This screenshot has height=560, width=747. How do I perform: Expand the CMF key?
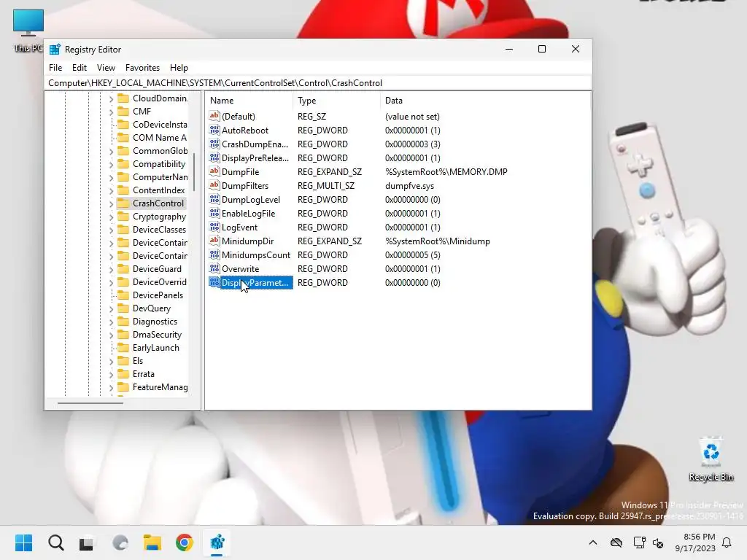(111, 112)
